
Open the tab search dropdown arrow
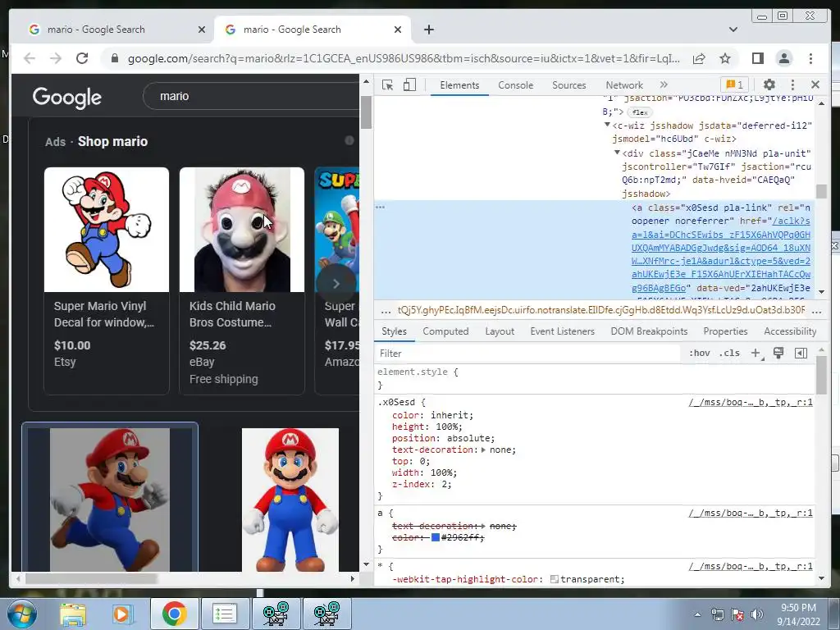click(733, 30)
